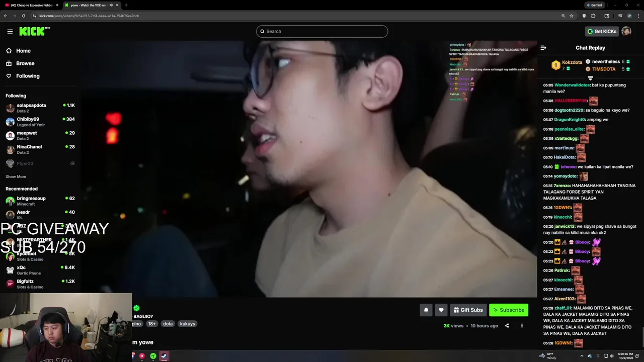This screenshot has width=644, height=362.
Task: Click nevertheless in chat leaderboard
Action: 606,62
